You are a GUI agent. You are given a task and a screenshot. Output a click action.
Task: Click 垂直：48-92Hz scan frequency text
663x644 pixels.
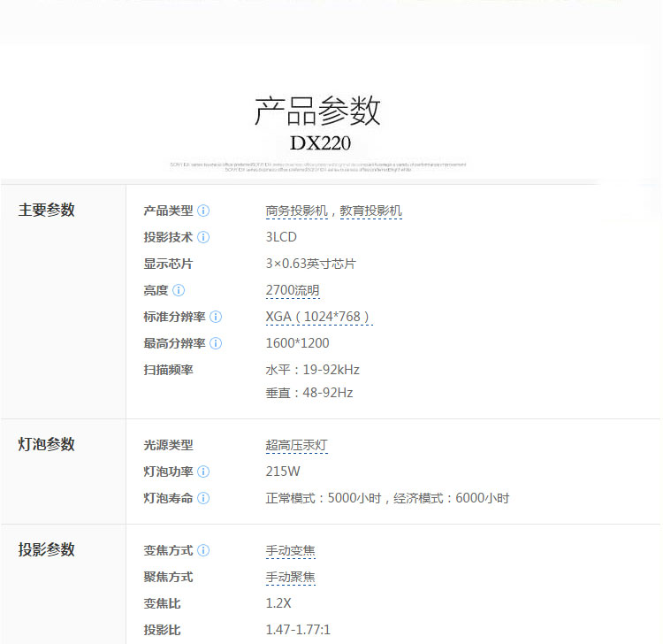tap(309, 393)
